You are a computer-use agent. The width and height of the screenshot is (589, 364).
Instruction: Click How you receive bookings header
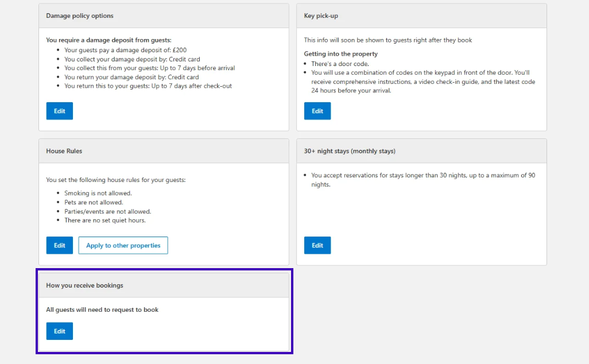pyautogui.click(x=84, y=285)
